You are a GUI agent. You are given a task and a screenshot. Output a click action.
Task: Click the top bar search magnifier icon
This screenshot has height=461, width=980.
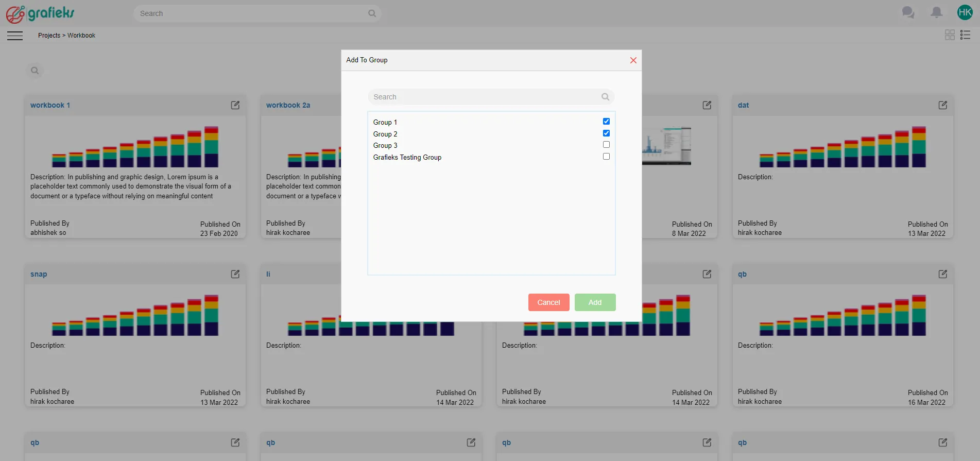point(372,13)
